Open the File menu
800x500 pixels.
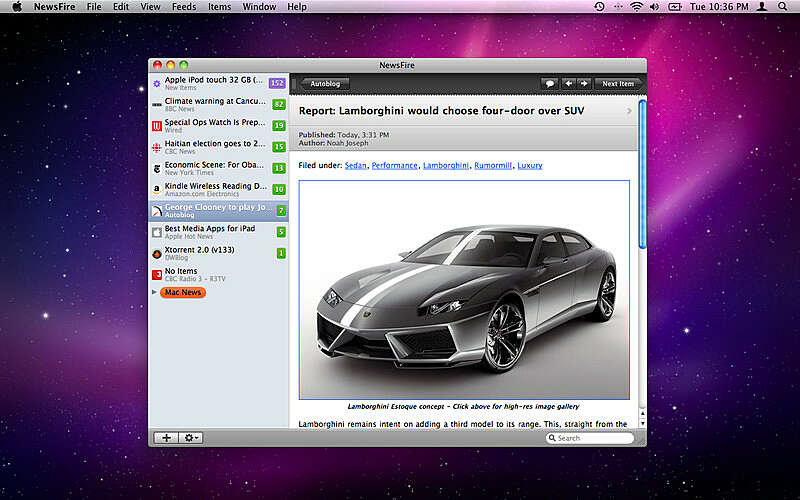[94, 7]
